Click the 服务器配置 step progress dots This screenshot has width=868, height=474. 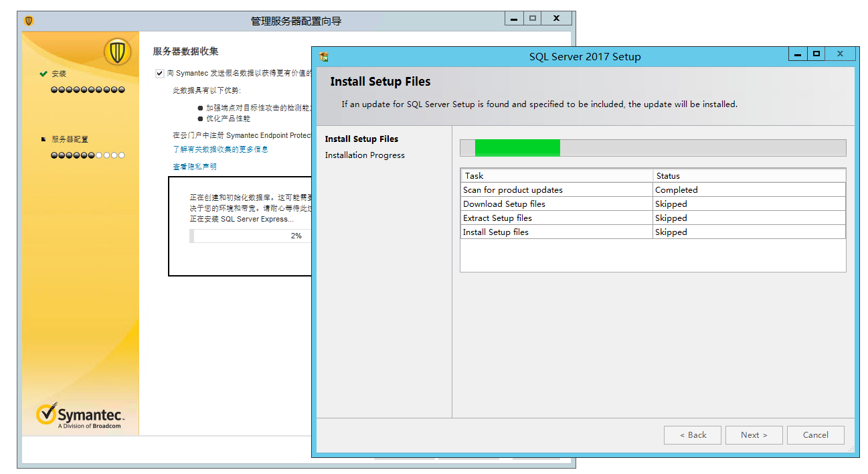(x=88, y=155)
